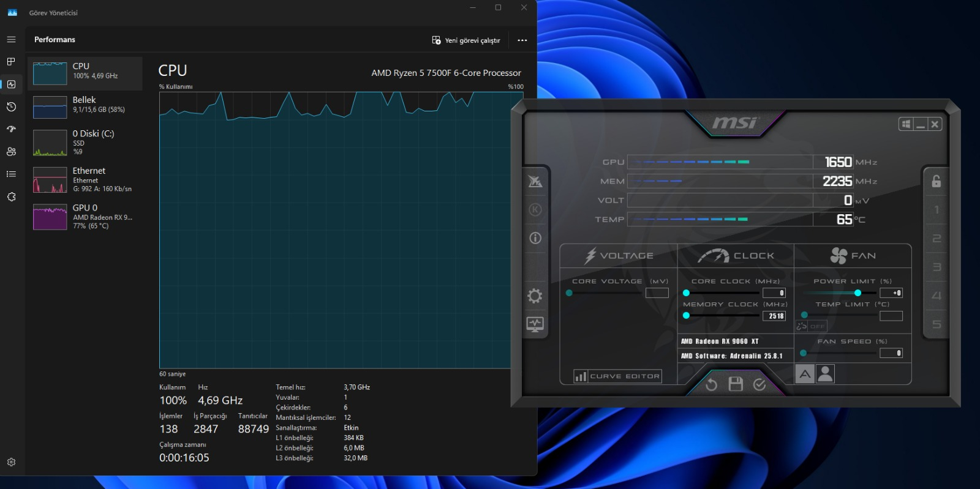Click the Temp Limit input box
This screenshot has width=980, height=489.
pyautogui.click(x=891, y=316)
